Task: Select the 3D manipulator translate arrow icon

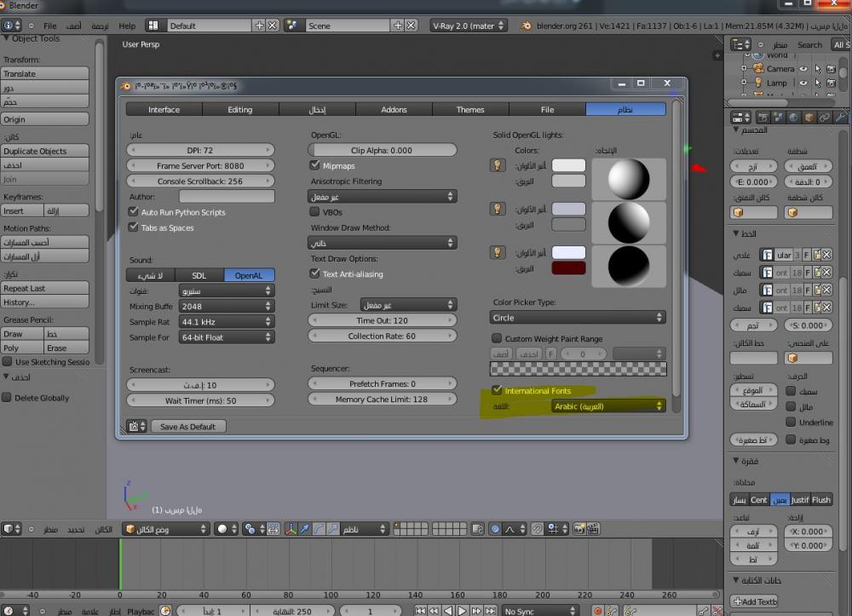Action: click(305, 528)
